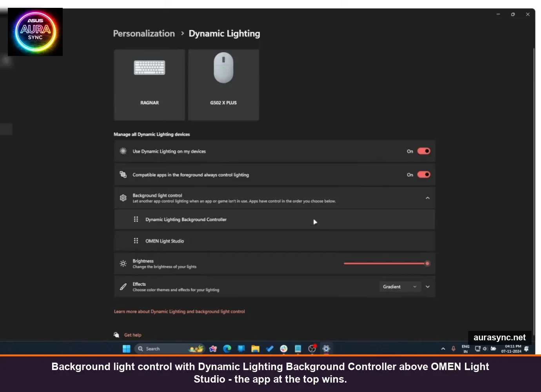The image size is (541, 392).
Task: Select the G502 X PLUS mouse device
Action: click(223, 84)
